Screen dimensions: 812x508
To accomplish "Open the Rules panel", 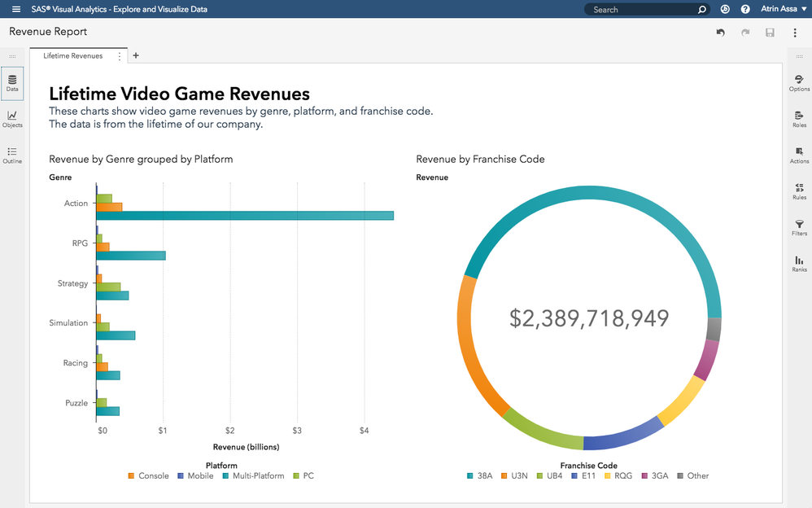I will click(799, 190).
